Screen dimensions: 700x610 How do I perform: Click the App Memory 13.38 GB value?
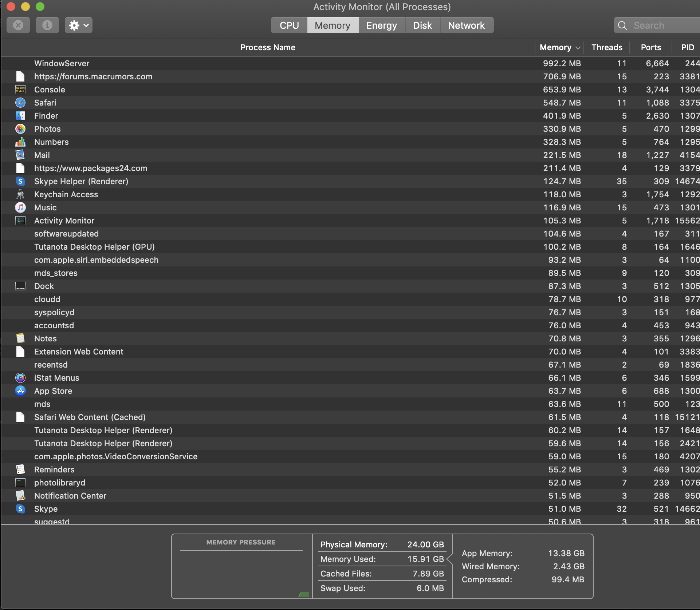pos(566,553)
